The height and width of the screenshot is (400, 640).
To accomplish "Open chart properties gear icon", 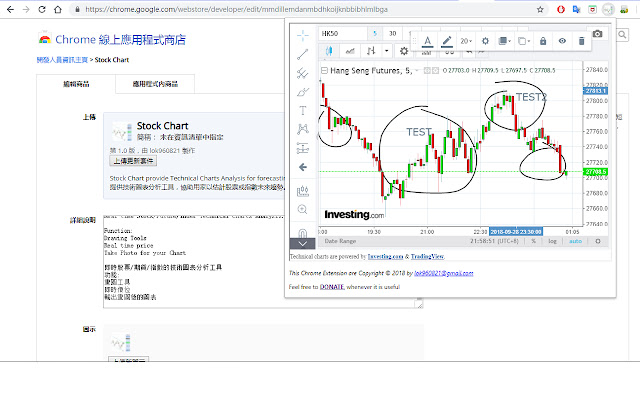I will [x=404, y=51].
